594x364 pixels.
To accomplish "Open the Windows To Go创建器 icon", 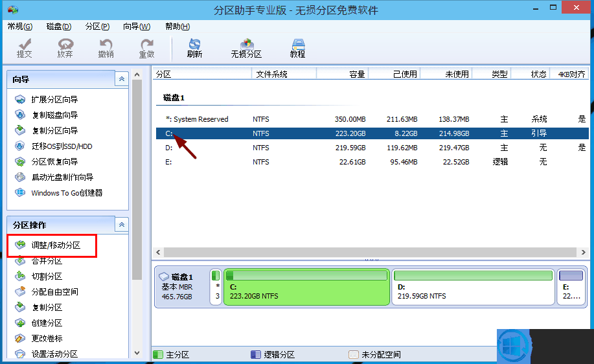I will (x=20, y=193).
